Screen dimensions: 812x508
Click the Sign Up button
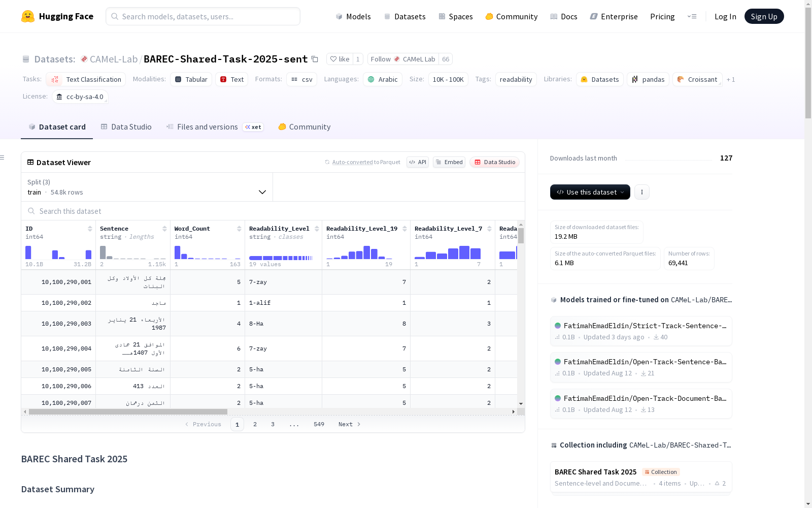(764, 16)
